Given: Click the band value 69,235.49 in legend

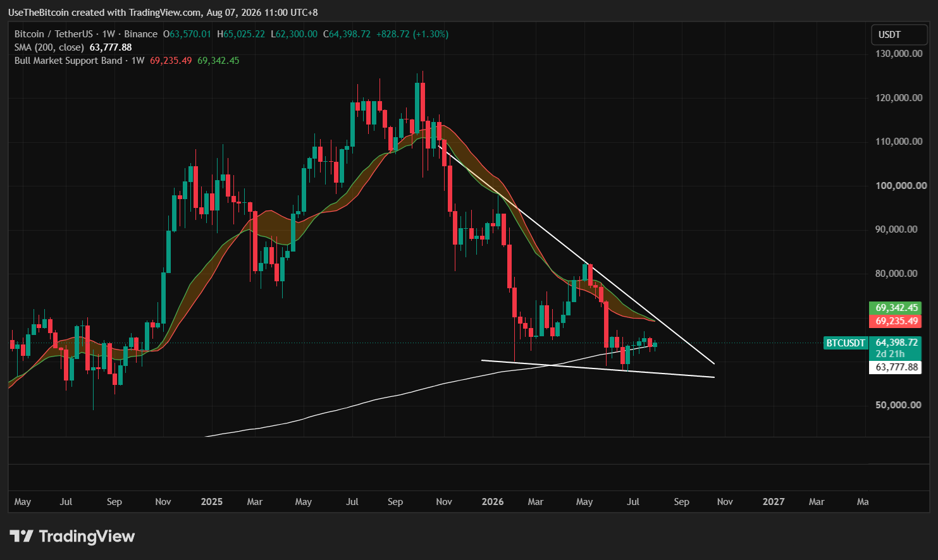Looking at the screenshot, I should 171,61.
